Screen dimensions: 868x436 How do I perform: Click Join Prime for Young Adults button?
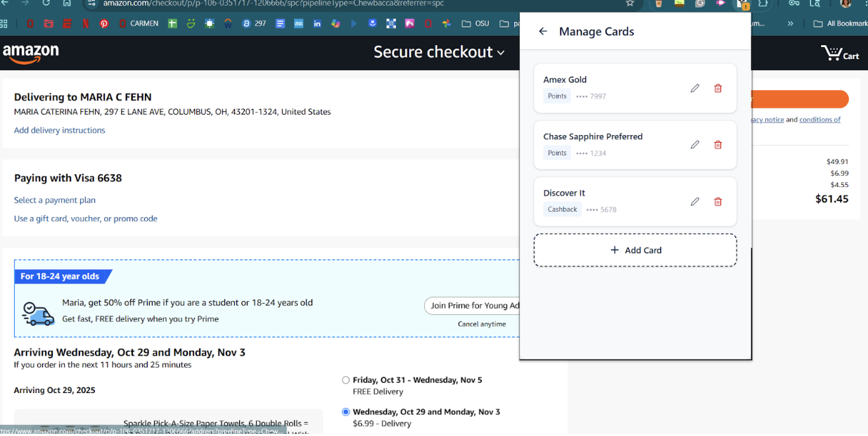coord(472,306)
